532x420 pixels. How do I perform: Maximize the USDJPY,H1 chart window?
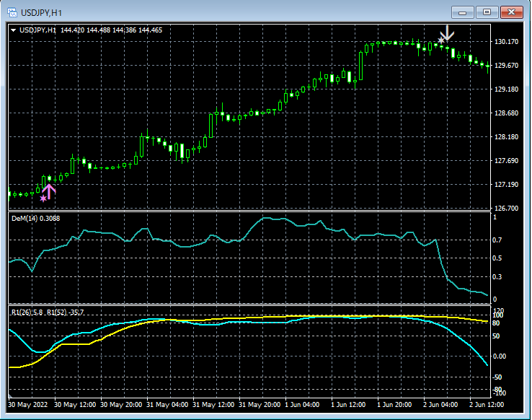pos(487,12)
